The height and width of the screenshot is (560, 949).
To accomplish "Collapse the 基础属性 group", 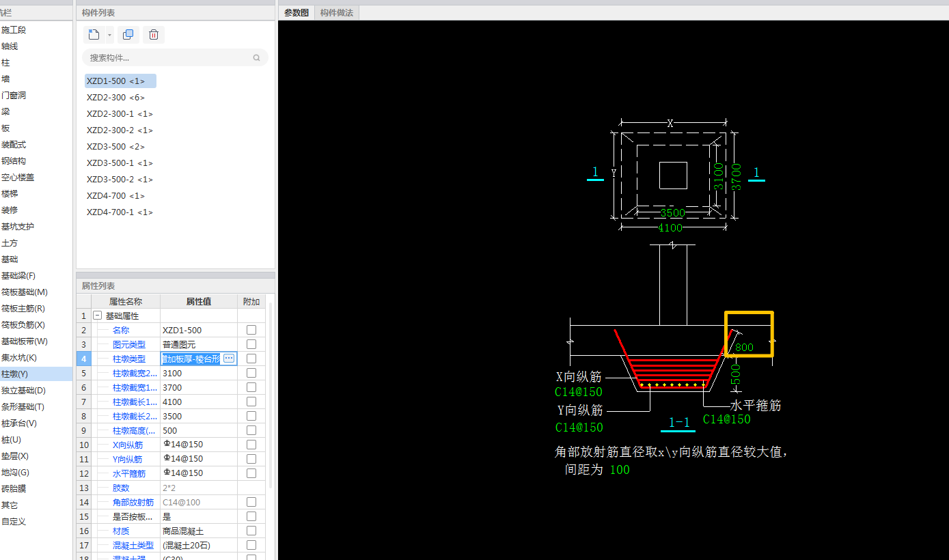I will (97, 316).
